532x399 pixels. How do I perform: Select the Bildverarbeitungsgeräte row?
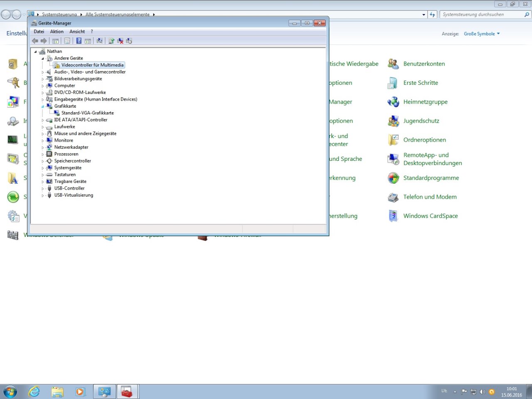tap(78, 79)
